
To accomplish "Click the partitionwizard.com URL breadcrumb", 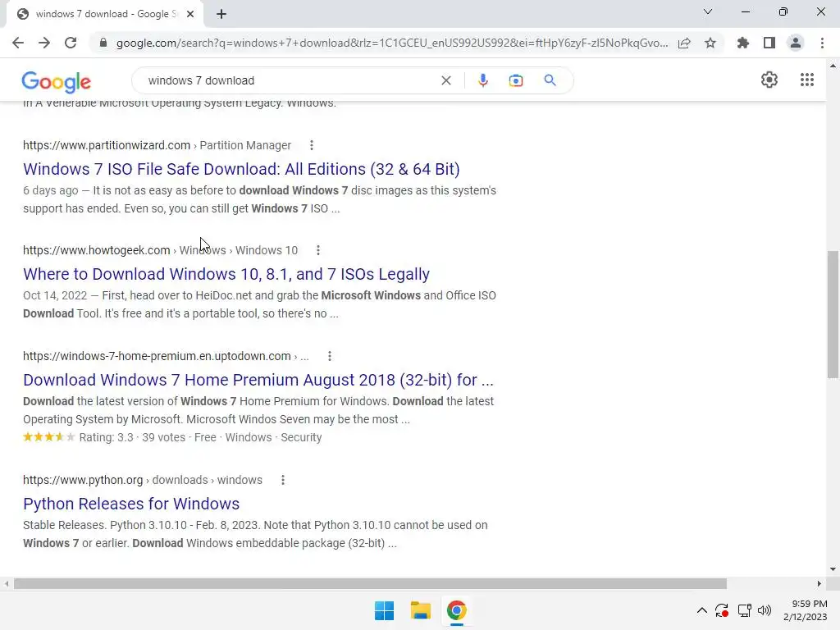I will pos(157,145).
